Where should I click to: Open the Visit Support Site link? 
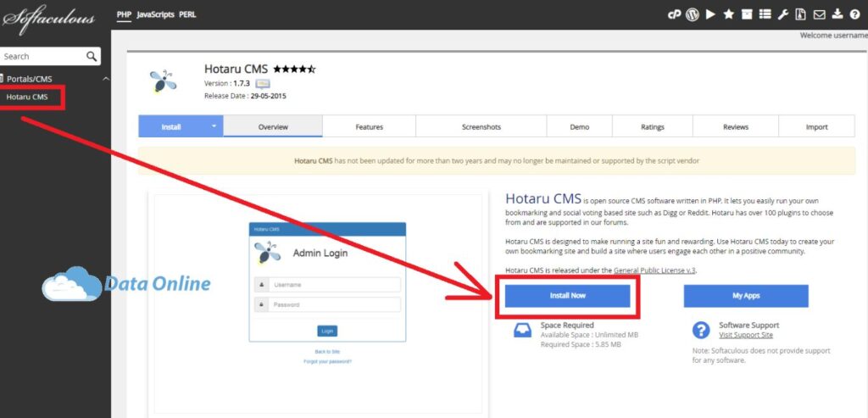click(746, 335)
